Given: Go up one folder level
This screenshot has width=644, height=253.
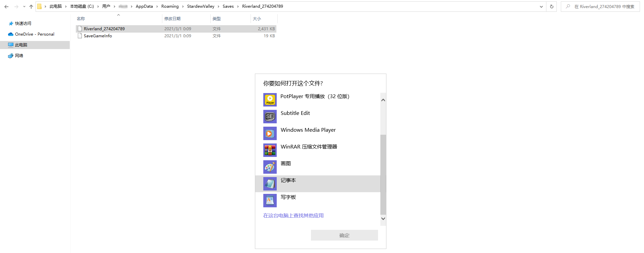Looking at the screenshot, I should click(31, 6).
